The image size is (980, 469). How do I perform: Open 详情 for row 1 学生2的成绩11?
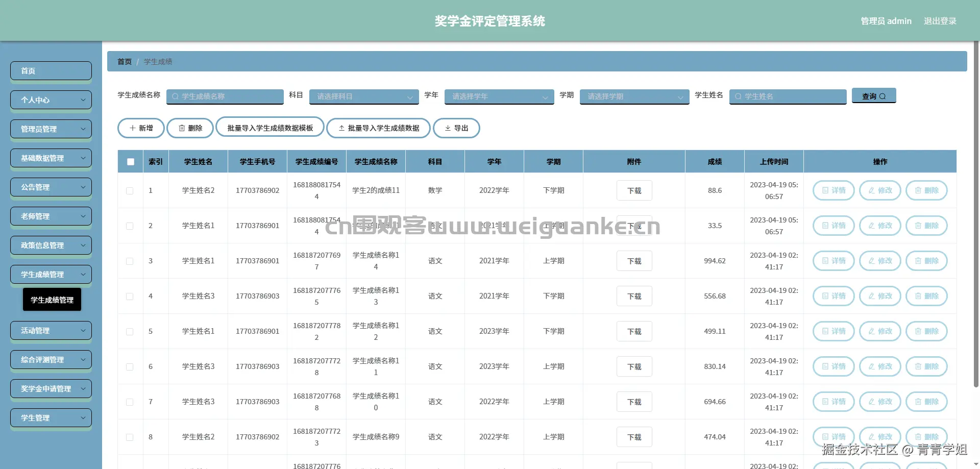(834, 190)
